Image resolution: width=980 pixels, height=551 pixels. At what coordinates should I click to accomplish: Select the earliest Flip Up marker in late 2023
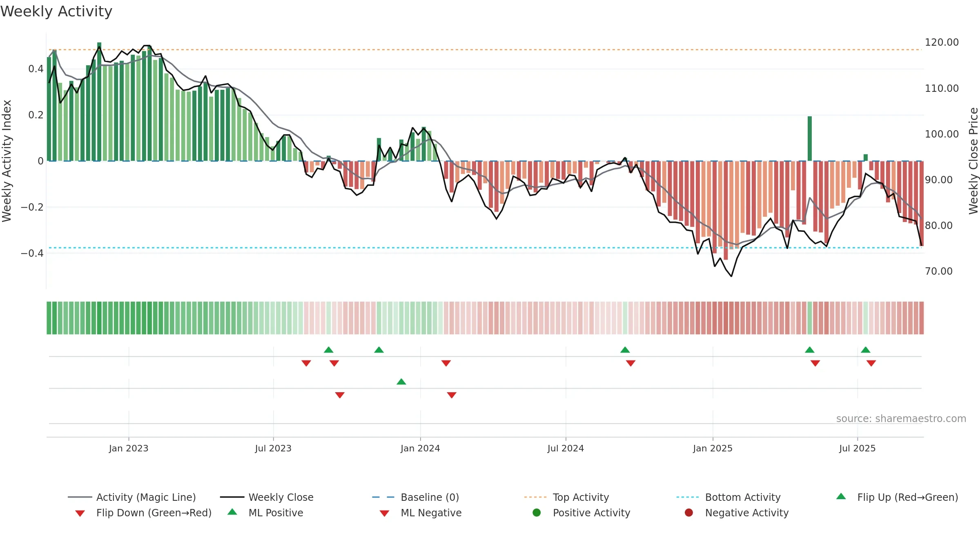329,350
